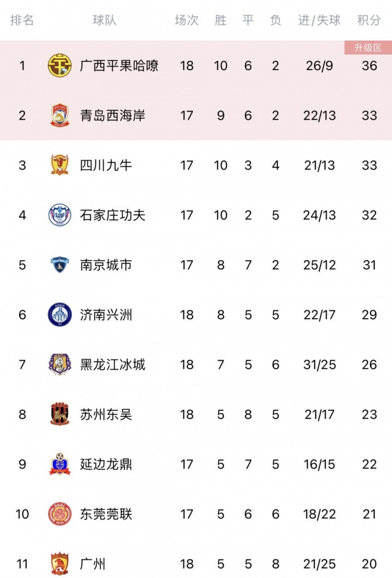Sort the table by 积分 column header
The height and width of the screenshot is (578, 392).
(369, 20)
